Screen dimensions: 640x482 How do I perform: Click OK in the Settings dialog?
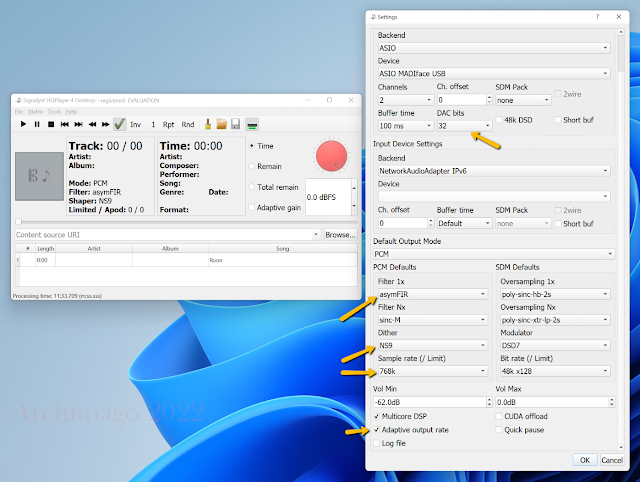pos(585,460)
